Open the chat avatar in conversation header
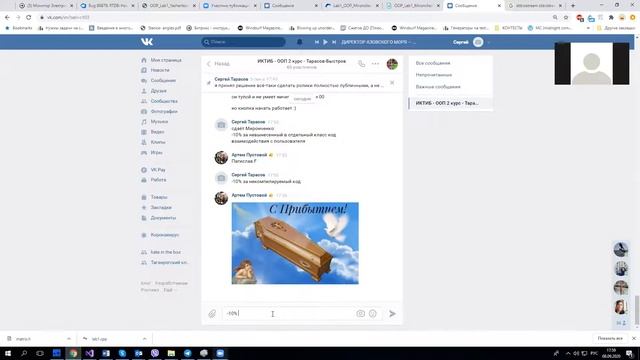The height and width of the screenshot is (360, 640). [392, 64]
